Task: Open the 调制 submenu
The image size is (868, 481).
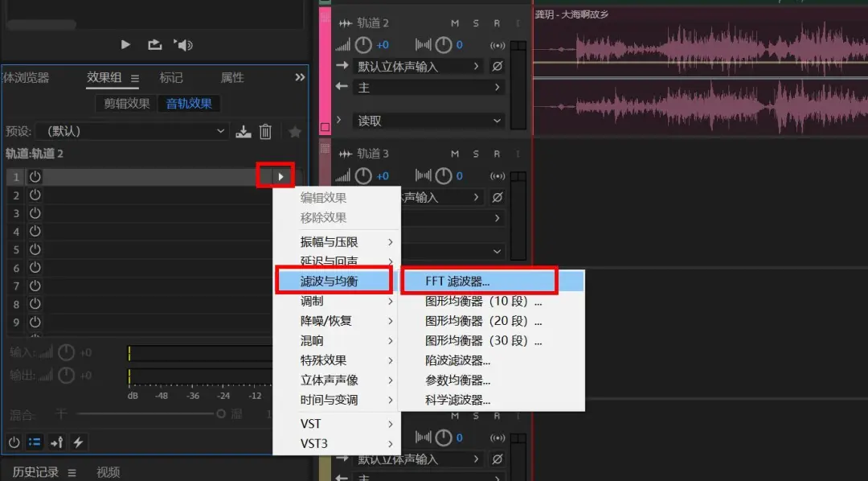Action: 337,302
